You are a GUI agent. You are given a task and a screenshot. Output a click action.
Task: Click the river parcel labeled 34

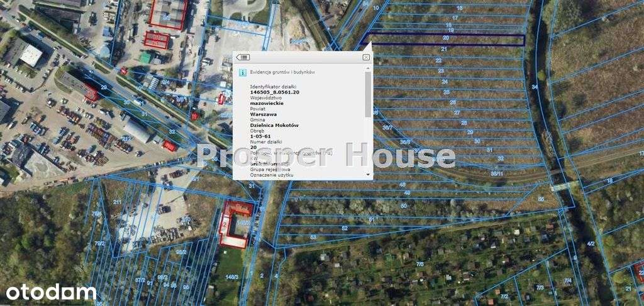[535, 87]
